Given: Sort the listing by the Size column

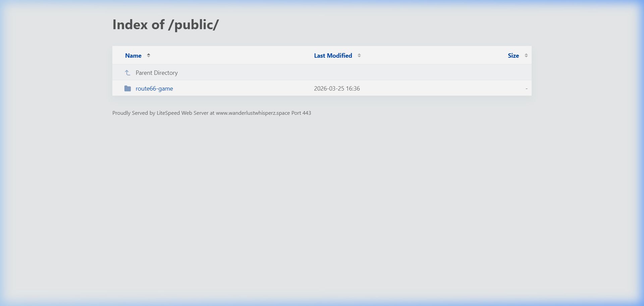Looking at the screenshot, I should [x=513, y=56].
